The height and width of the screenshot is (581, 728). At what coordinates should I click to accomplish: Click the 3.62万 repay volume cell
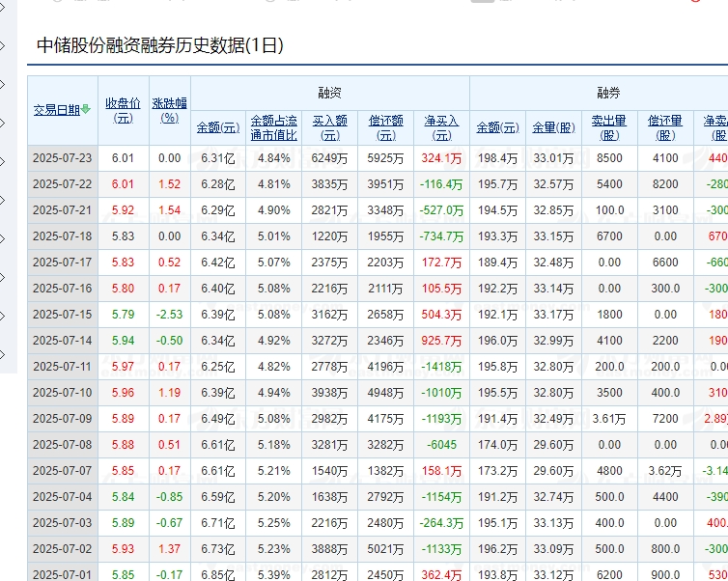pyautogui.click(x=665, y=471)
